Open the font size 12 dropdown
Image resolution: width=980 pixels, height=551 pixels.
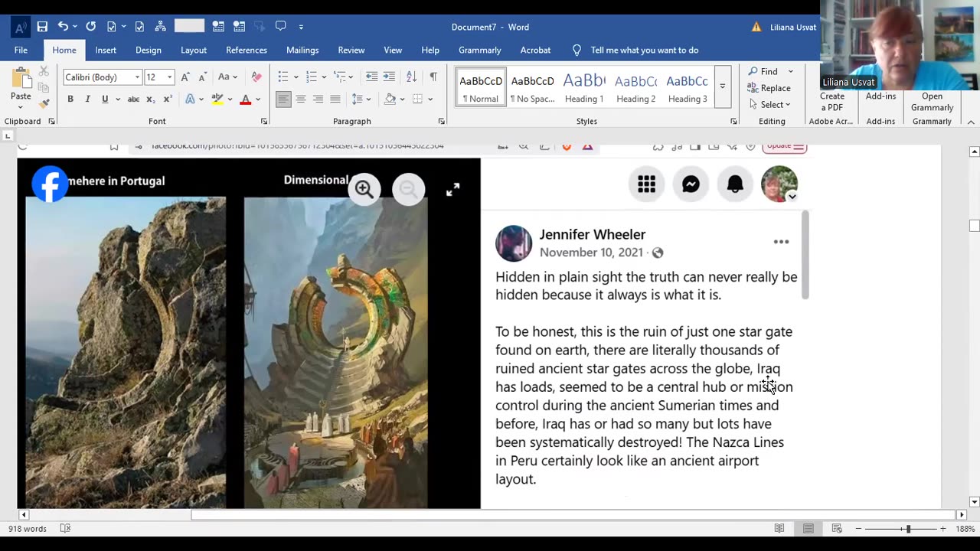point(169,77)
